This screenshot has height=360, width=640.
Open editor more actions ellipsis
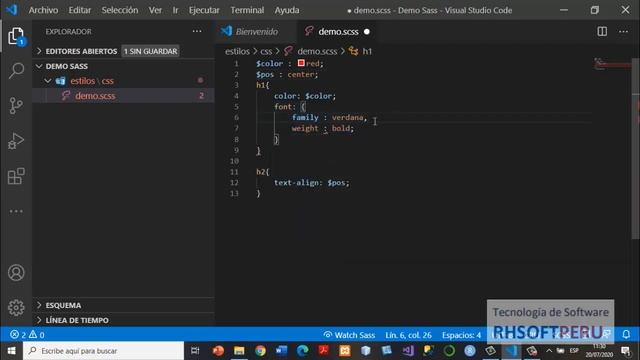pyautogui.click(x=623, y=31)
